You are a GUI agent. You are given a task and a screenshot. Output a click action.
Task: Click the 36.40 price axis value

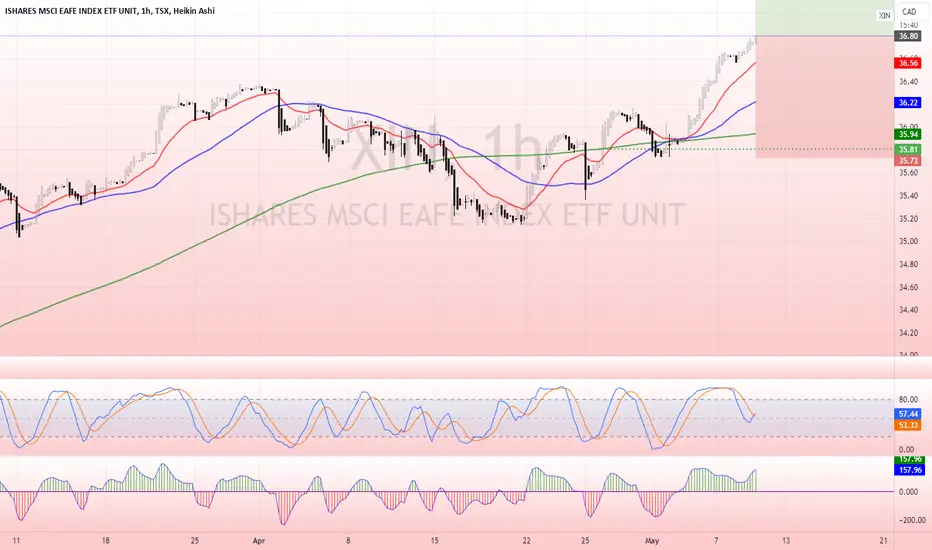(x=908, y=81)
